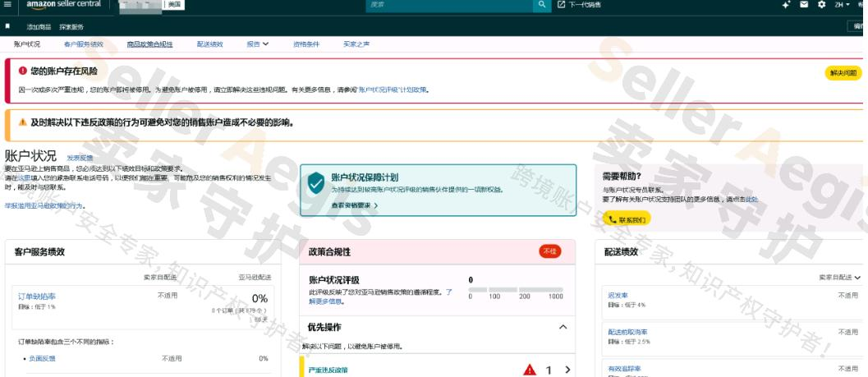Open the 下一代销售 external link icon
Viewport: 868px width, 377px height.
tap(562, 4)
